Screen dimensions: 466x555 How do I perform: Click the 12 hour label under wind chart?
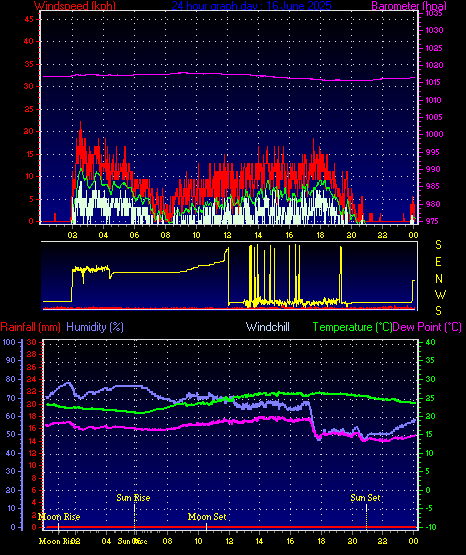pos(227,235)
